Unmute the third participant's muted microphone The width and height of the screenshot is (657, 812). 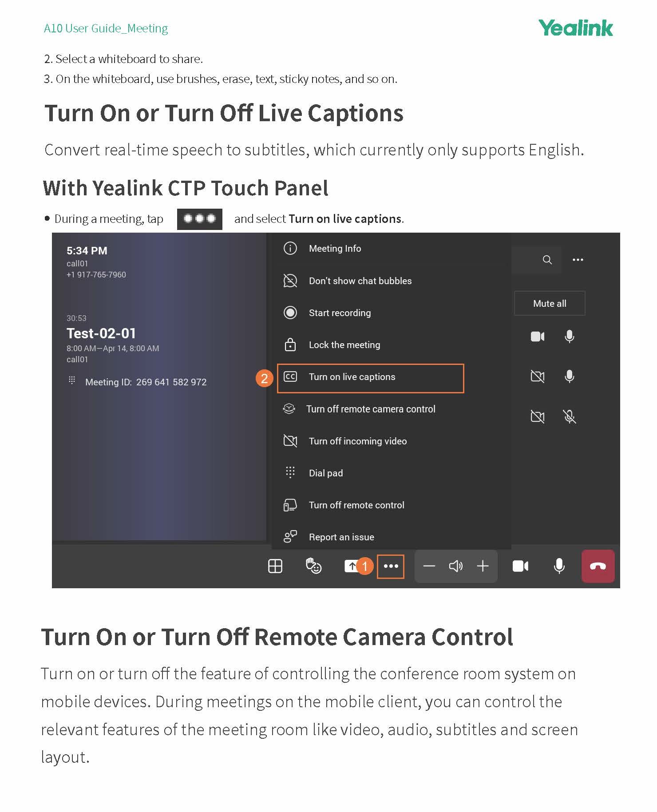tap(570, 417)
